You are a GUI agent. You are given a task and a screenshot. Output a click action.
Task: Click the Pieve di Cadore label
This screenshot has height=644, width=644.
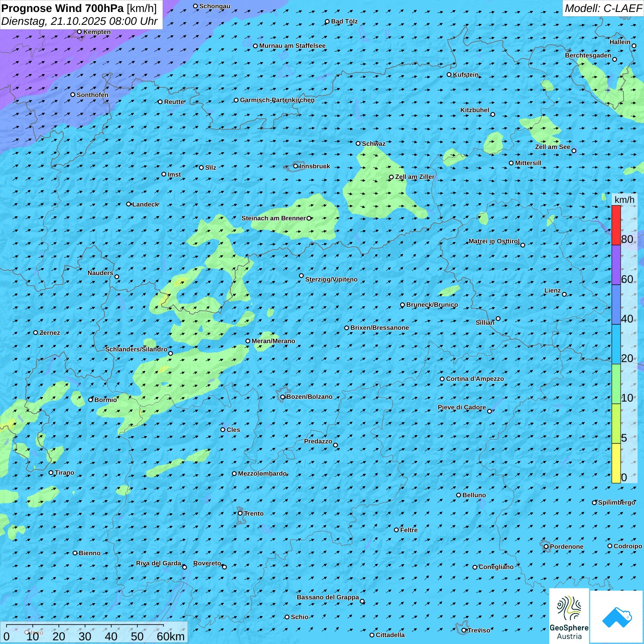pyautogui.click(x=462, y=407)
